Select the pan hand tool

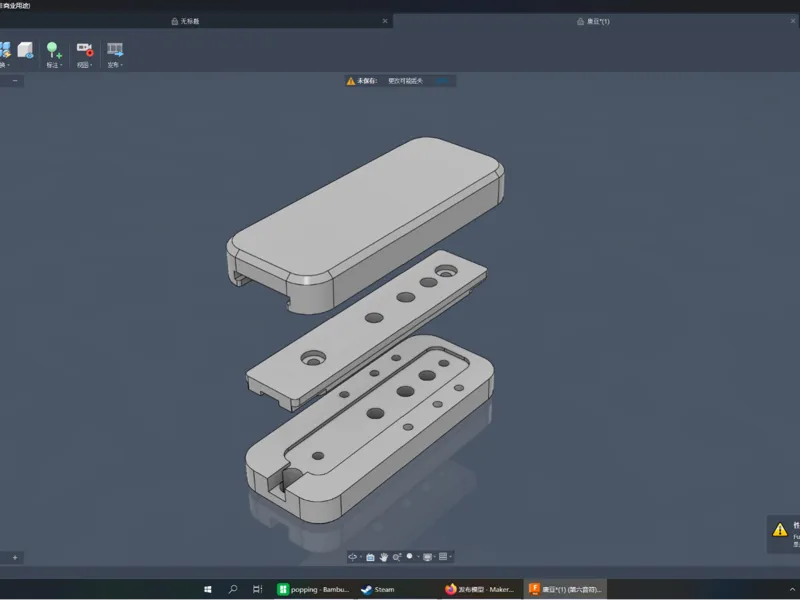tap(384, 557)
